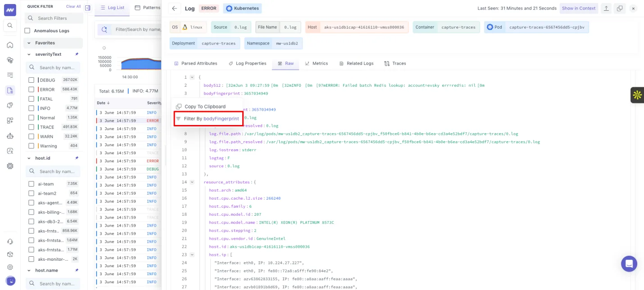Collapse the Favorites section
This screenshot has width=644, height=290.
click(x=28, y=43)
